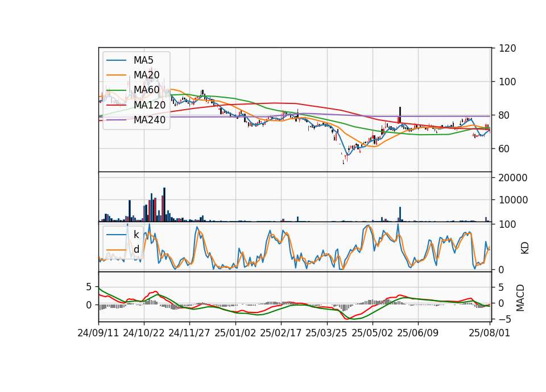
Task: Click the orange MA20 legend line sample
Action: coord(116,75)
